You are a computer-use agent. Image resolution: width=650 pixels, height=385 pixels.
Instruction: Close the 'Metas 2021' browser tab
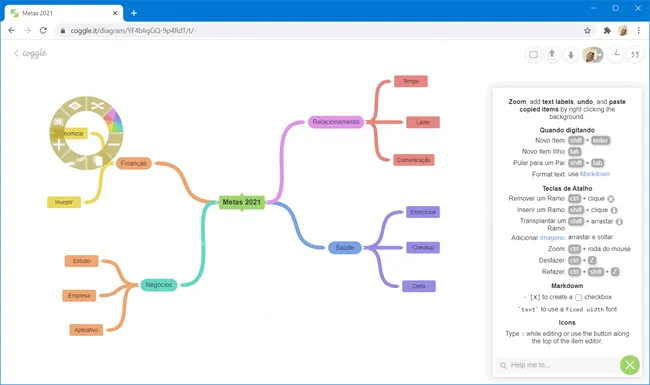click(x=115, y=13)
